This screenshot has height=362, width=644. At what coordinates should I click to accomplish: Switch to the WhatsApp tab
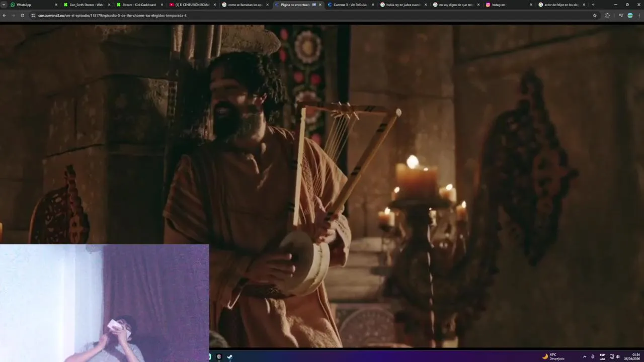(33, 5)
